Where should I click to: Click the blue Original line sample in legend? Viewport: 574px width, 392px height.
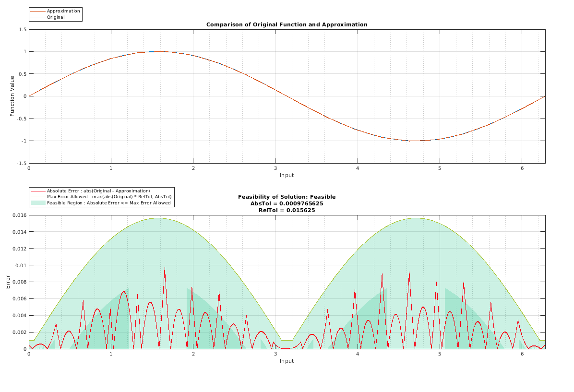tap(38, 17)
